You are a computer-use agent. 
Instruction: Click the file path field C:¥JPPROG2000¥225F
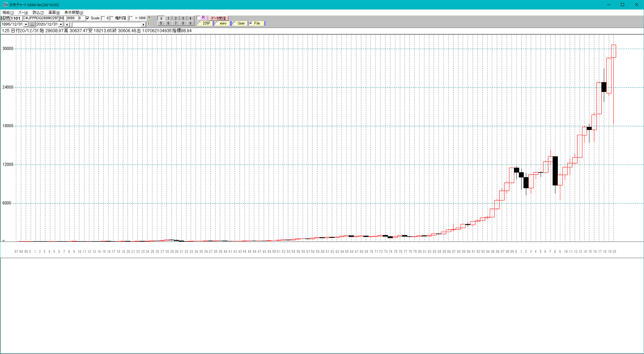[x=40, y=18]
